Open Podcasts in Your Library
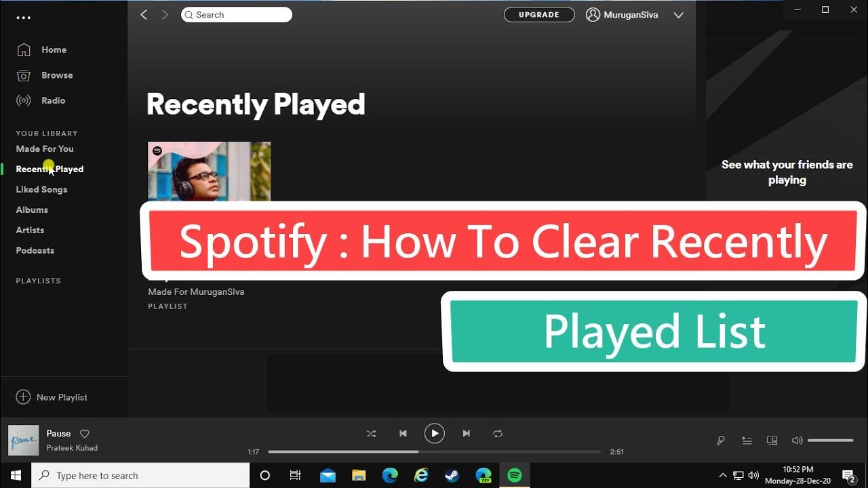Viewport: 868px width, 488px height. 35,251
